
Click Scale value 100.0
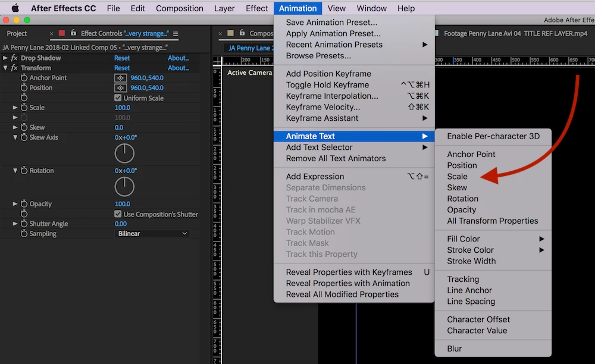pos(122,107)
